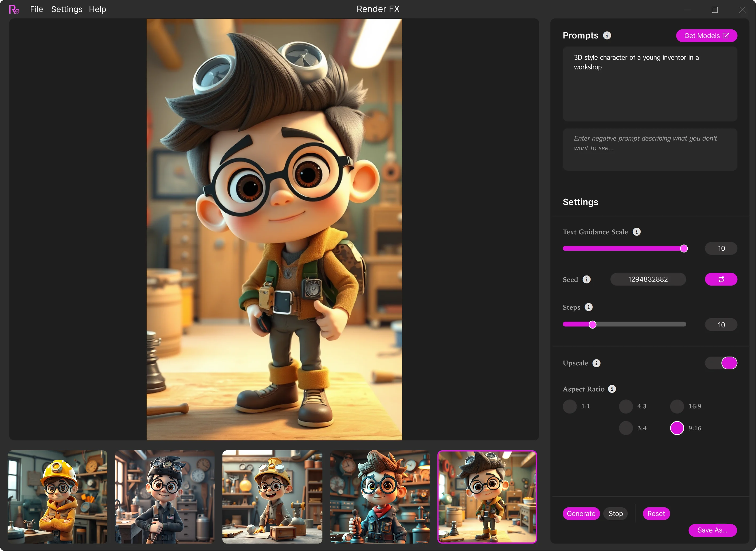Screen dimensions: 756x551
Task: Click the Generate button
Action: coord(581,514)
